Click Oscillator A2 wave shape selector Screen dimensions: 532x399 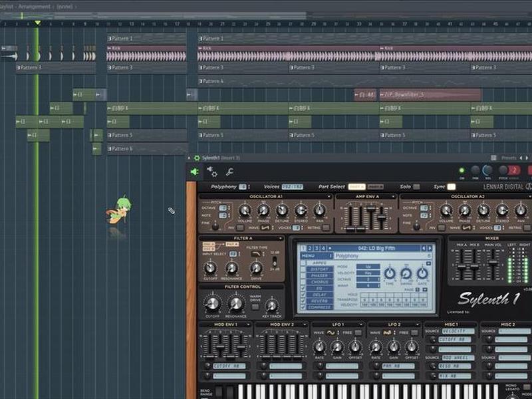pos(467,227)
